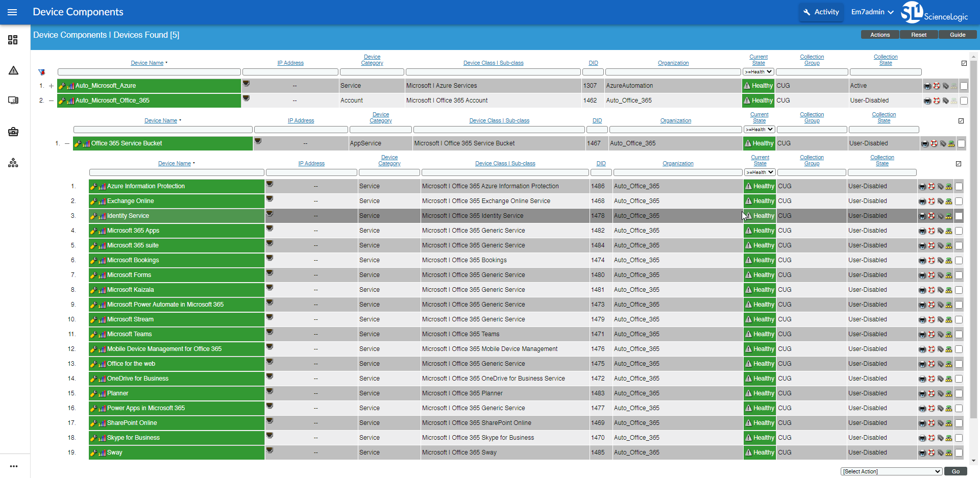Viewport: 980px width, 478px height.
Task: Click the Organization filter field in services table
Action: tap(678, 173)
